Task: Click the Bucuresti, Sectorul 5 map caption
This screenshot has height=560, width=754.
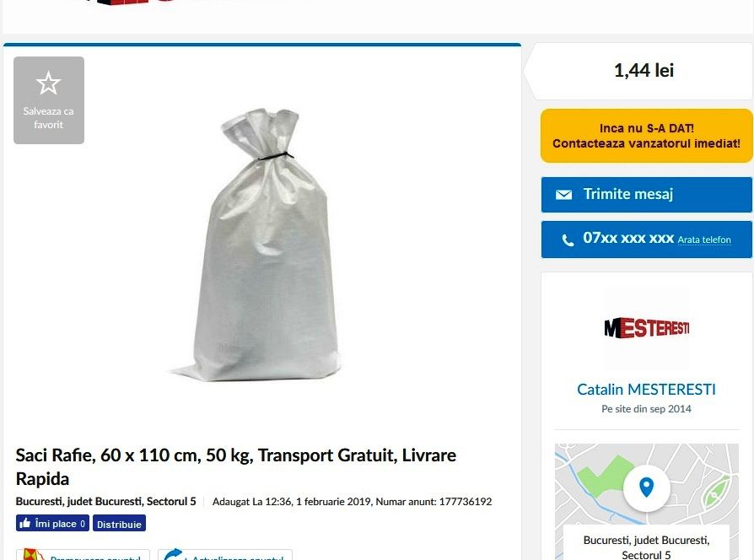Action: click(646, 547)
